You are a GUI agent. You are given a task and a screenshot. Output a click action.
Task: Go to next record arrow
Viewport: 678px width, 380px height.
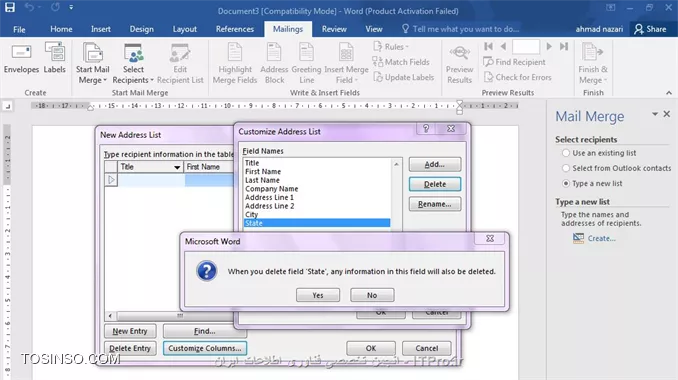(x=549, y=46)
